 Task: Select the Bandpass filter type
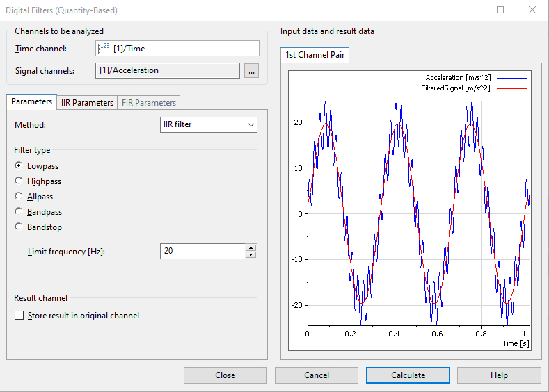[x=19, y=212]
